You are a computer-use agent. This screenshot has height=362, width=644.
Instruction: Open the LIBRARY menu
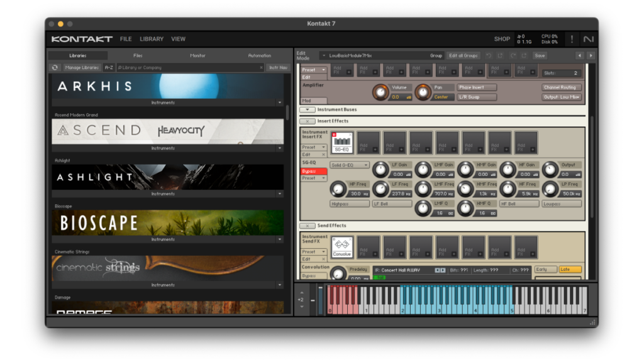point(152,39)
